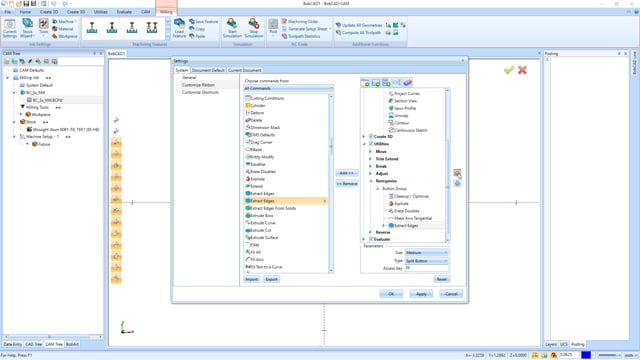The height and width of the screenshot is (360, 640).
Task: Click the red X in viewport
Action: [x=522, y=70]
